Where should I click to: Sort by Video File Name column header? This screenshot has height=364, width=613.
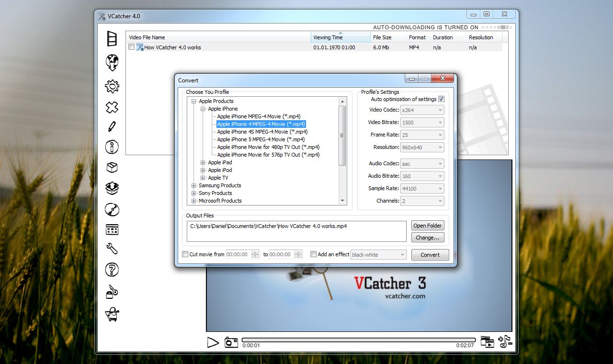point(218,37)
